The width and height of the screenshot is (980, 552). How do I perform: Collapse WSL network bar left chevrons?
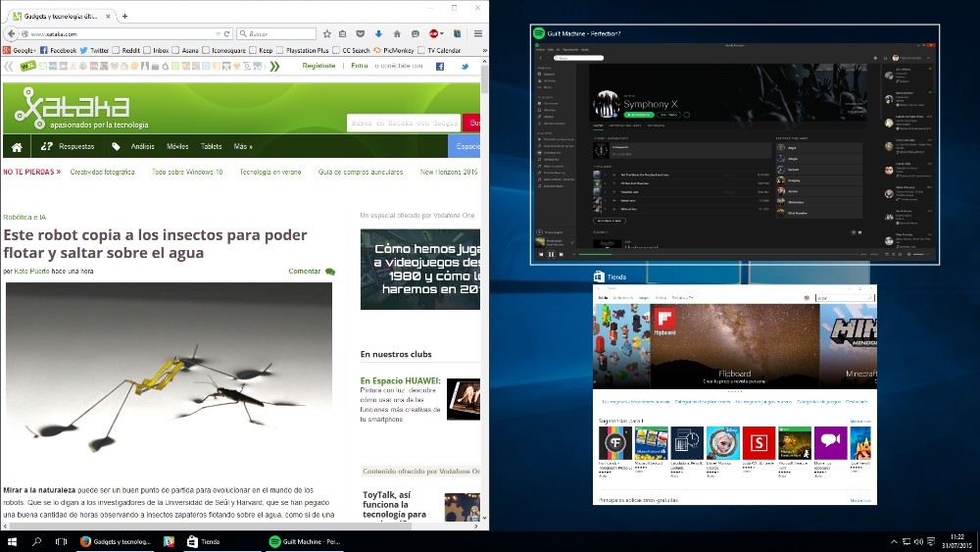pos(9,67)
